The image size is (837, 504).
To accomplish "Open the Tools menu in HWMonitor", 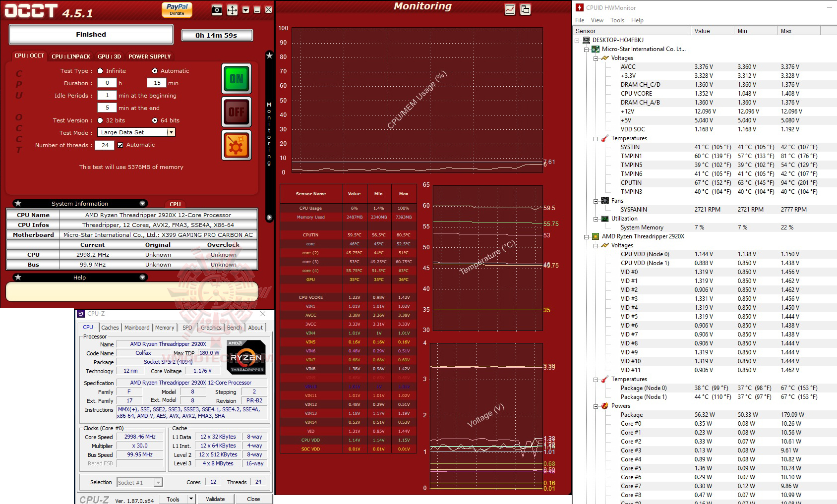I will 617,20.
